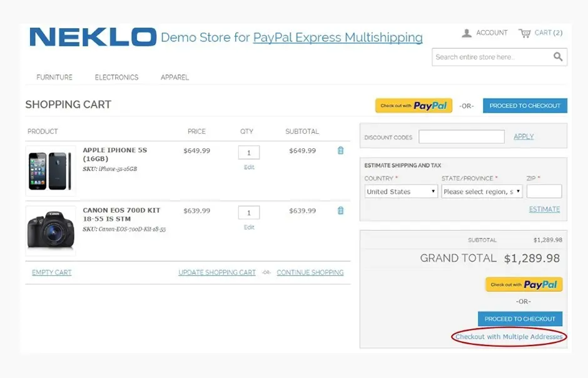Viewport: 588px width, 378px height.
Task: Open Canon EOS 700D Kit product name
Action: (x=121, y=214)
